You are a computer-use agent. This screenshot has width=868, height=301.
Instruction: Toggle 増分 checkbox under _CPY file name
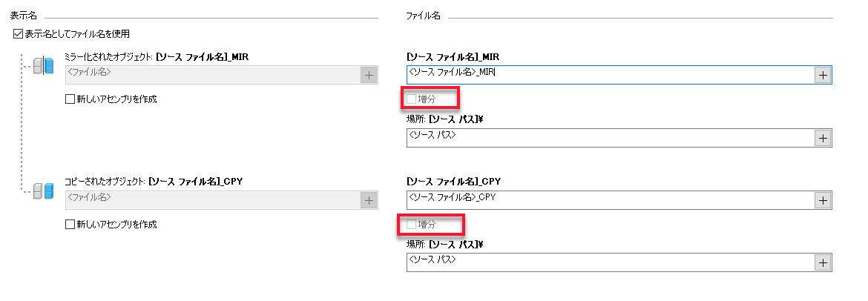point(412,224)
